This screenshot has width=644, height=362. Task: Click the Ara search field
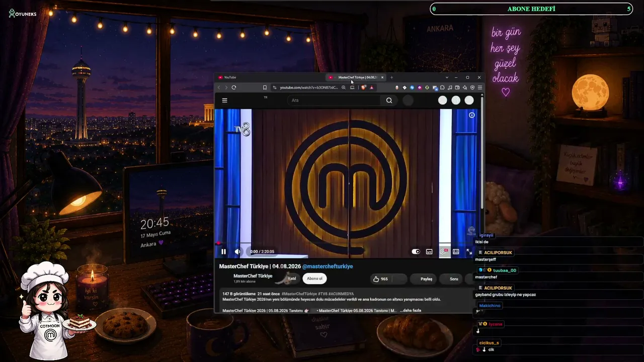click(x=335, y=100)
